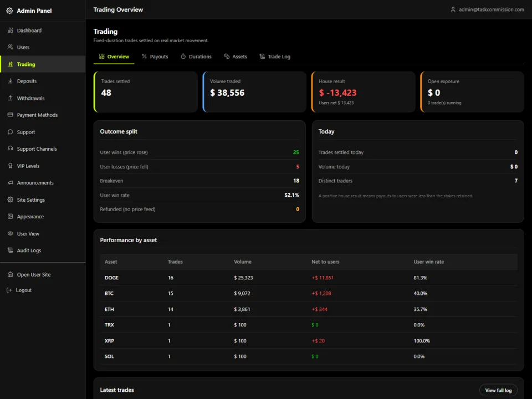This screenshot has width=532, height=399.
Task: Click the TRX asset row
Action: (x=309, y=325)
